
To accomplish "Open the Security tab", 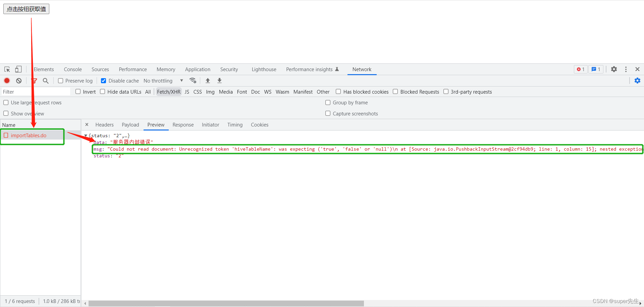I will coord(229,69).
